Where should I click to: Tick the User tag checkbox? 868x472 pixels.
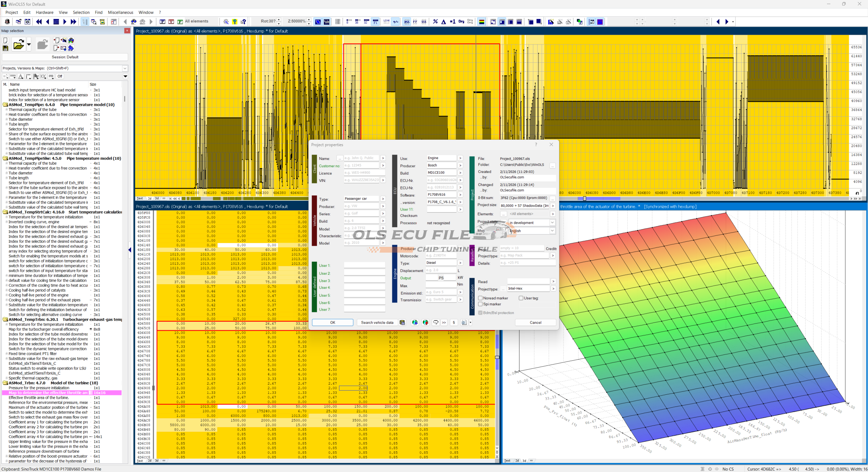point(521,298)
